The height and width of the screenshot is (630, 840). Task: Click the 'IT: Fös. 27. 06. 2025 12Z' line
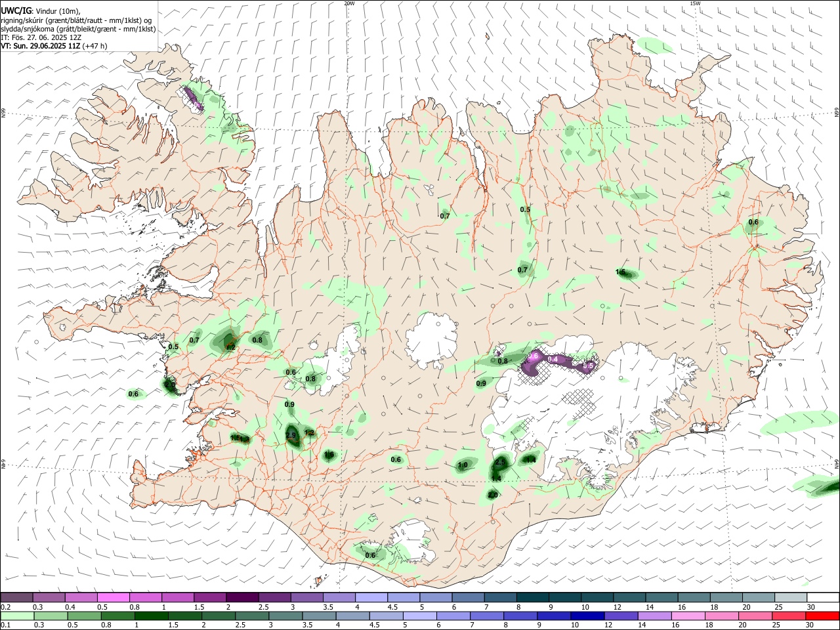point(41,37)
